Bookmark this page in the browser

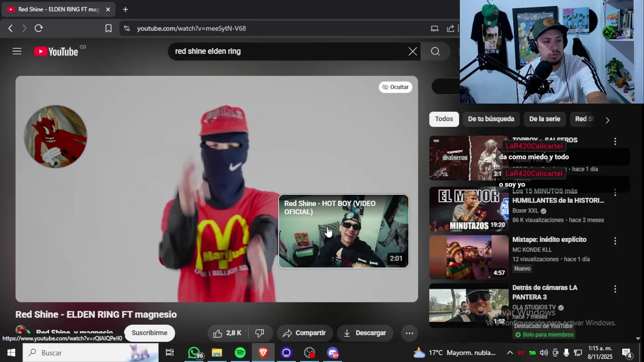point(108,28)
